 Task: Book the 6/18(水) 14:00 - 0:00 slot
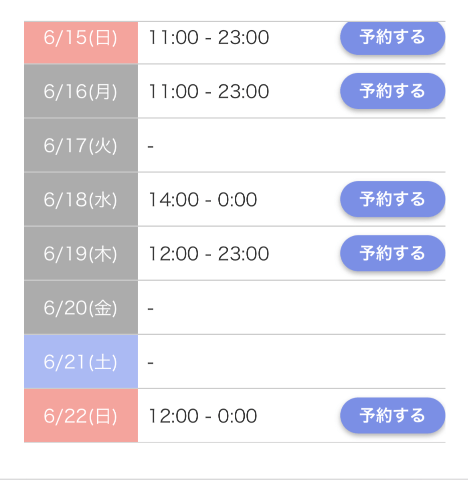coord(392,199)
